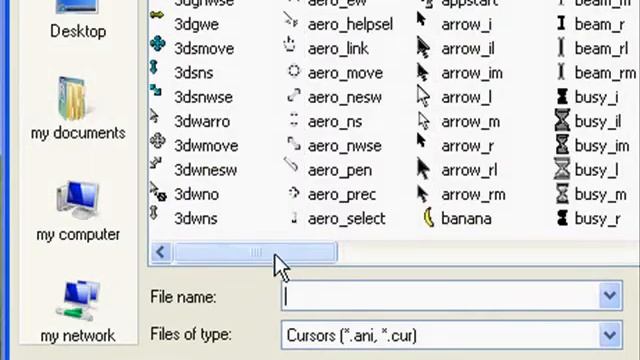Select the arrow_l white arrow icon

tap(423, 96)
